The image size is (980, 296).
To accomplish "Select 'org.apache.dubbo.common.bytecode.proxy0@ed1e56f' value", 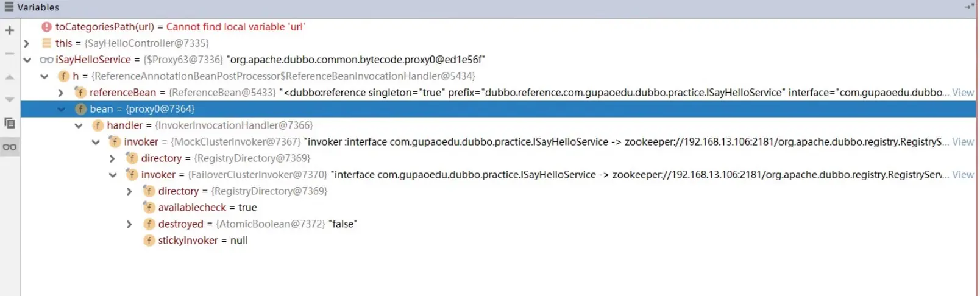I will point(356,60).
